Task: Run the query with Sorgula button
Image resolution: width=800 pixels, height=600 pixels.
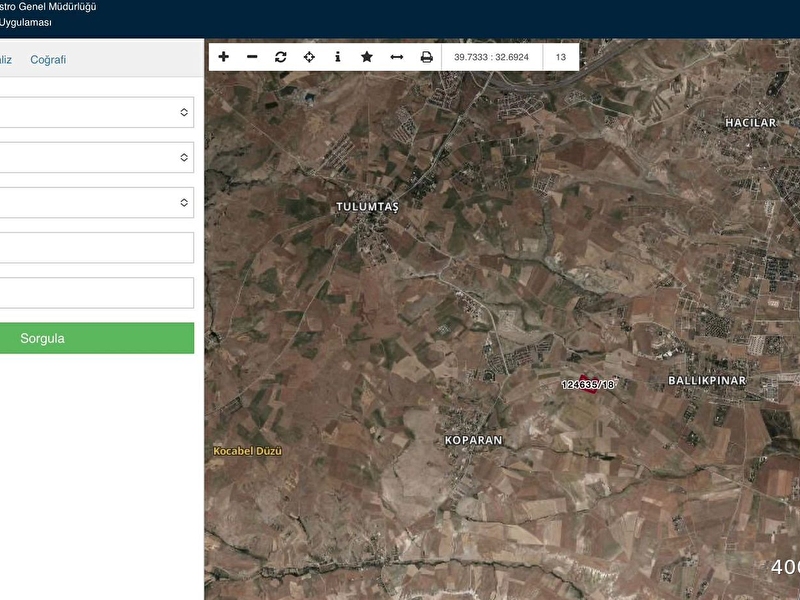Action: coord(96,338)
